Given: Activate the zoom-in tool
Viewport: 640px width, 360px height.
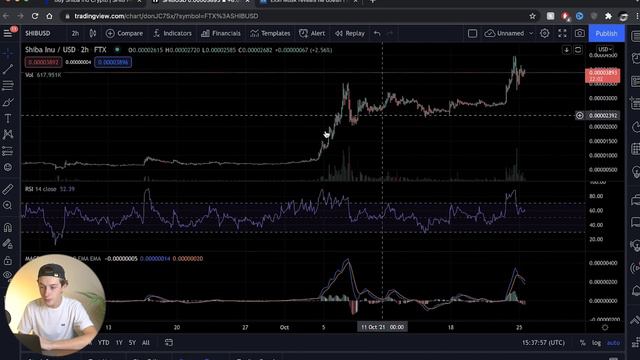Looking at the screenshot, I should tap(8, 205).
